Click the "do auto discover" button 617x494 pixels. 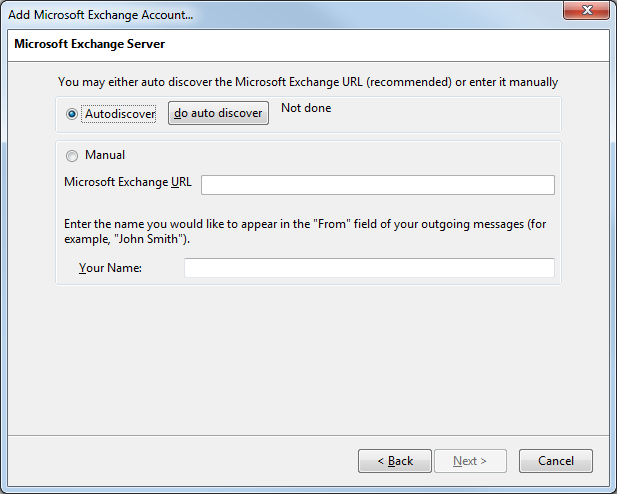(x=218, y=113)
